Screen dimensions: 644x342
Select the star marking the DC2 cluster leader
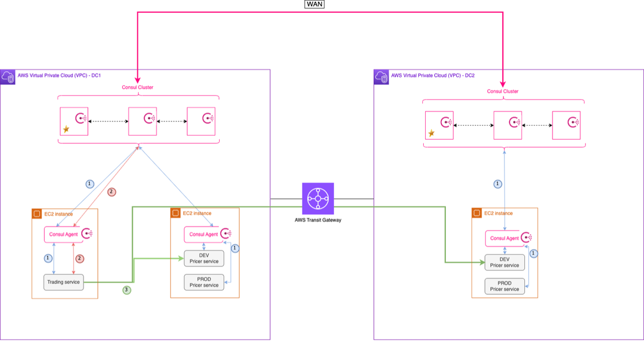(x=431, y=133)
